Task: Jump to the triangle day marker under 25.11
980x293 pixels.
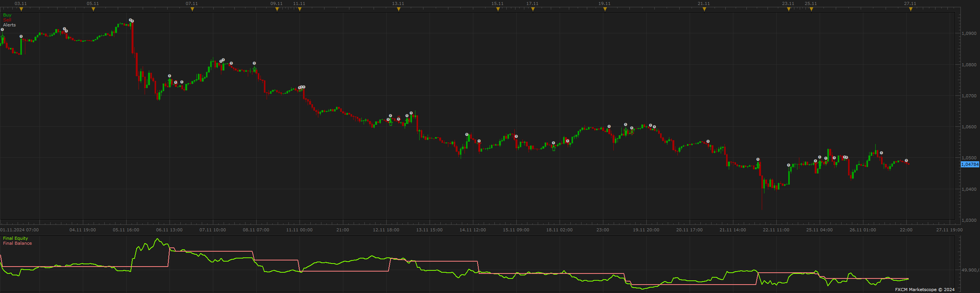Action: click(x=811, y=9)
